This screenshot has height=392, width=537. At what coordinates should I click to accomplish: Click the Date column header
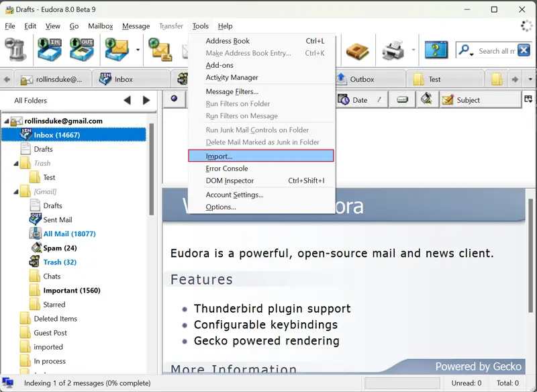pos(362,100)
